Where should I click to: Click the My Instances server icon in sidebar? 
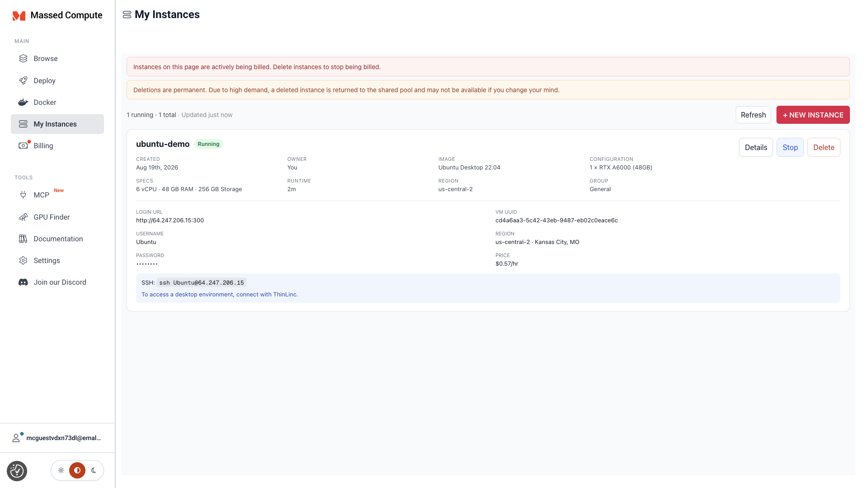coord(23,124)
